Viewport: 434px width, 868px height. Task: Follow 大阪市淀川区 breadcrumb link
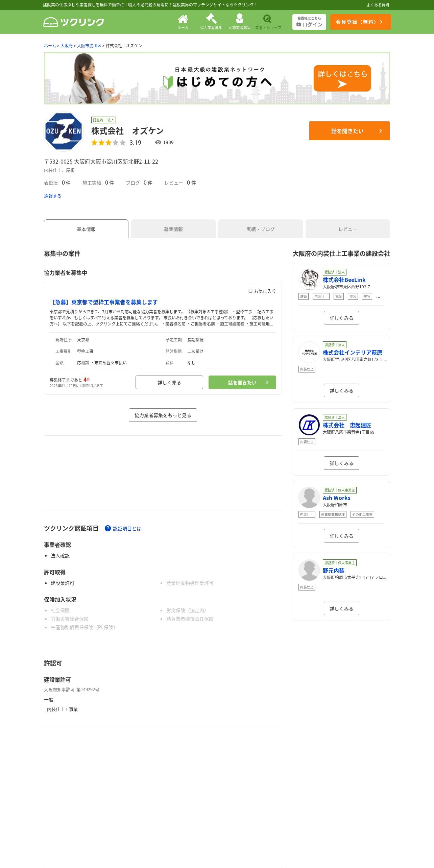coord(89,46)
